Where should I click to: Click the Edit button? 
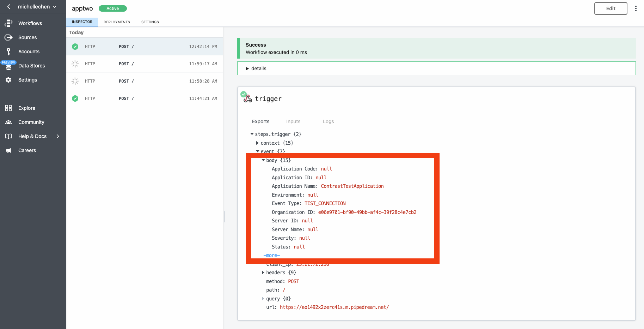[x=611, y=8]
